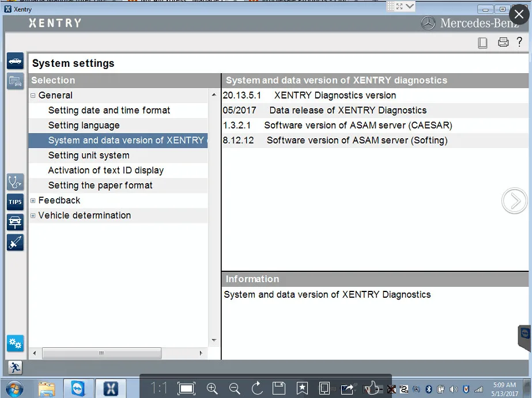Open Windows Explorer folder in taskbar
Screen dimensions: 532x398
pyautogui.click(x=47, y=389)
